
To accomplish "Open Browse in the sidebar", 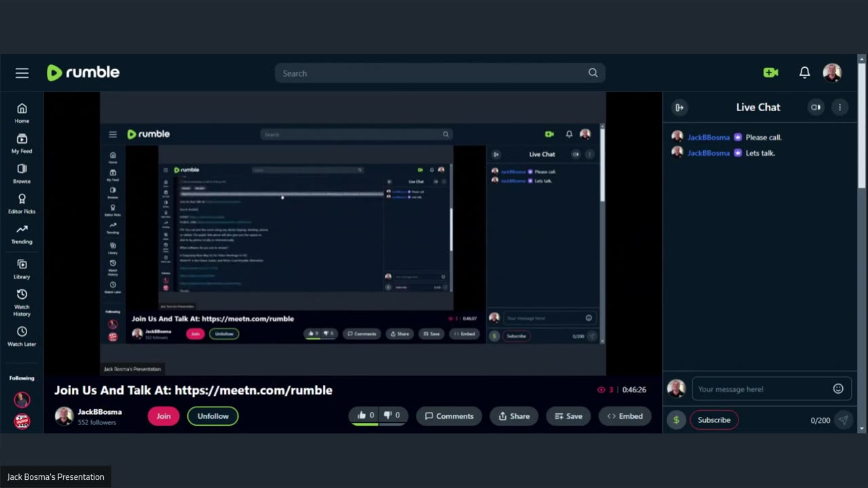I will 22,174.
